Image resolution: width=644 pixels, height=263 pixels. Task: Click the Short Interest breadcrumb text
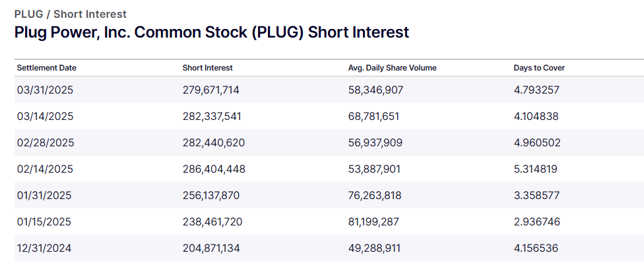90,14
